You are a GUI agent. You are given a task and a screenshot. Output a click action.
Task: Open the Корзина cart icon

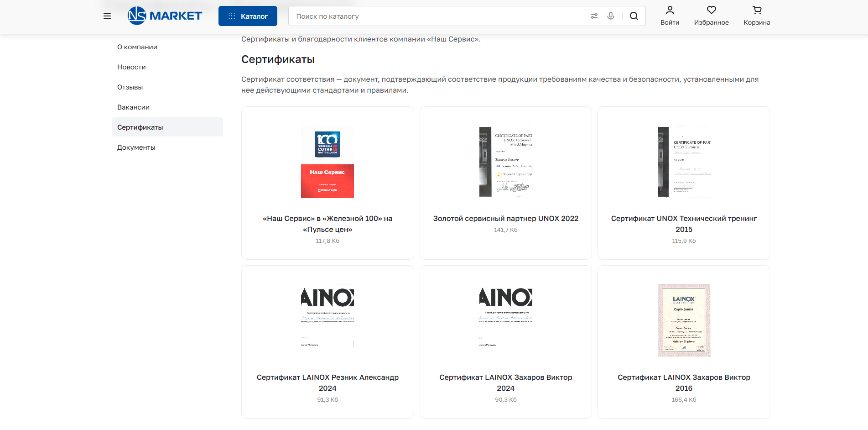coord(757,10)
